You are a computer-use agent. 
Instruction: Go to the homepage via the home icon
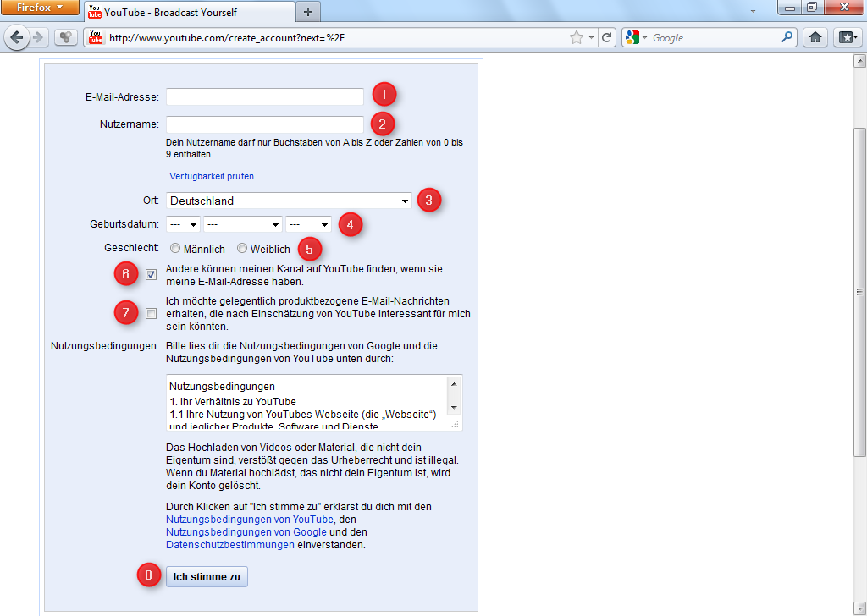pos(819,37)
